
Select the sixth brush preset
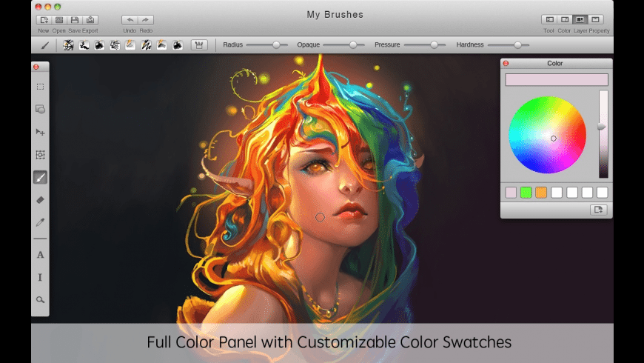pos(146,44)
